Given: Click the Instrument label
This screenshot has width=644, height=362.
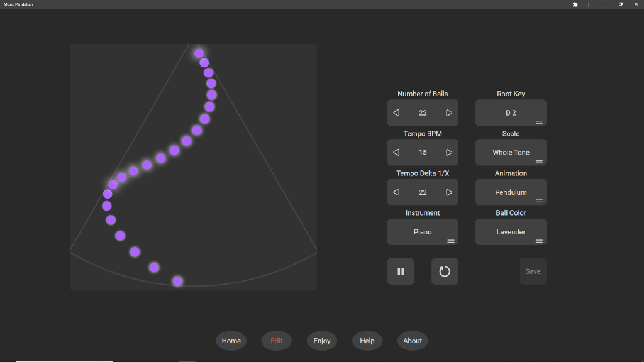Looking at the screenshot, I should 423,212.
